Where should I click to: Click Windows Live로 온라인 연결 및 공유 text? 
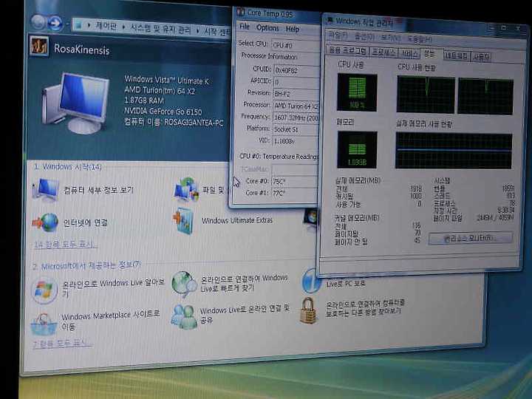245,314
